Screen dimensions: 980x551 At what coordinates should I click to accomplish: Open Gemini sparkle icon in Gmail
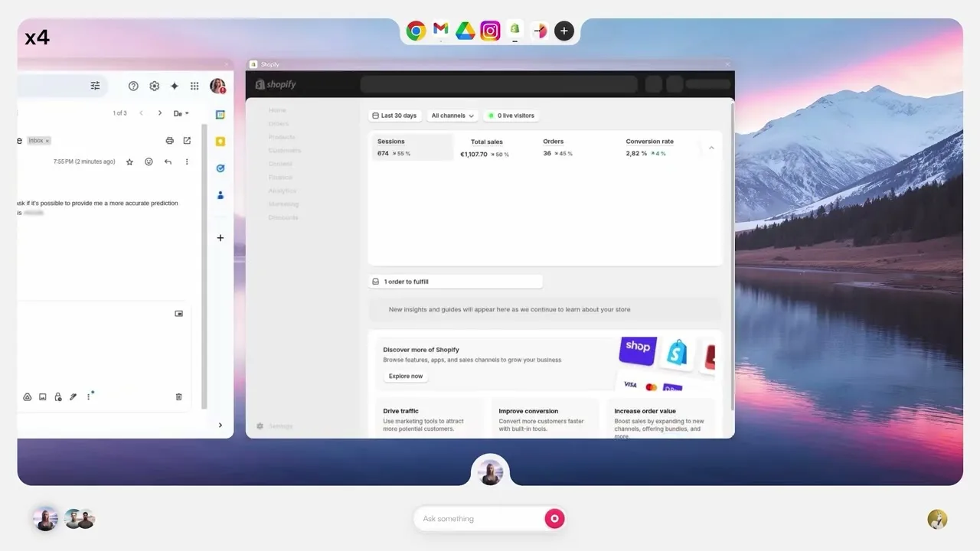tap(175, 86)
